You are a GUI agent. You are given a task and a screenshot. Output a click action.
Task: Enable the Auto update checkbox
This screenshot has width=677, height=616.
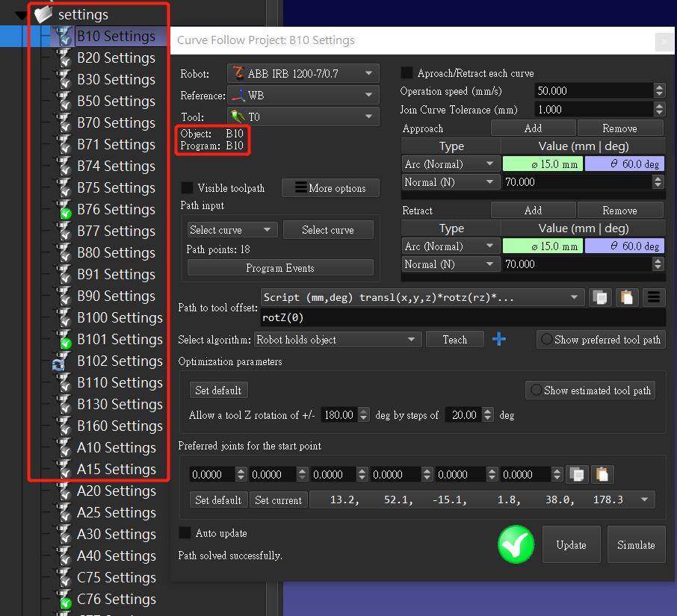pos(185,533)
